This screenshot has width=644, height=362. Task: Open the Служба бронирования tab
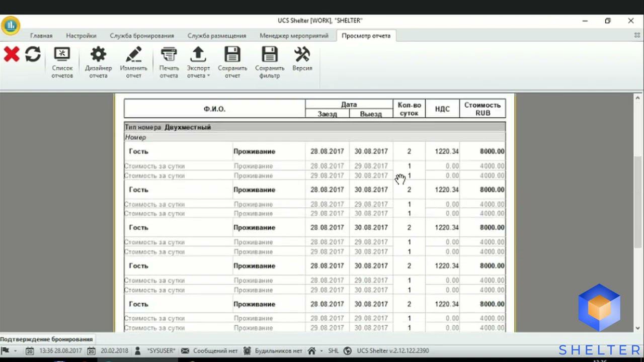142,36
